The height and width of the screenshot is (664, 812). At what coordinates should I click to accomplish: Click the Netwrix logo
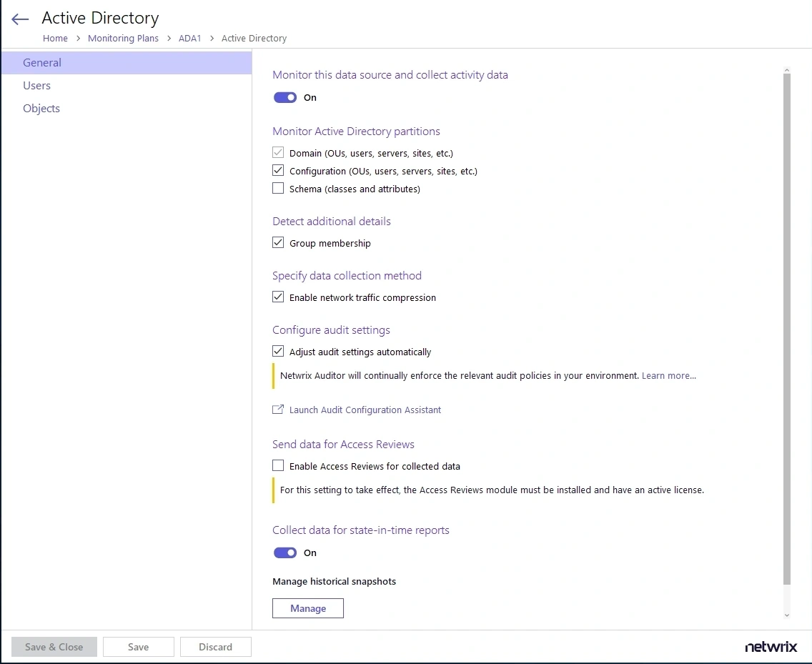[771, 647]
